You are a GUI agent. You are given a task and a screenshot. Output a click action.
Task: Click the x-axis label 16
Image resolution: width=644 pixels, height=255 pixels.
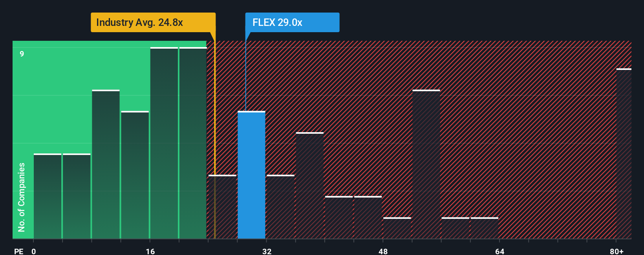click(x=150, y=251)
